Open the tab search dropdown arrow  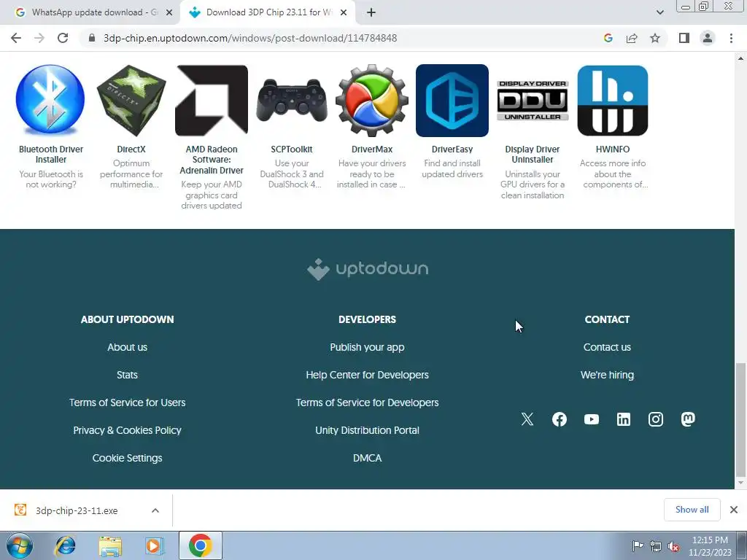659,12
